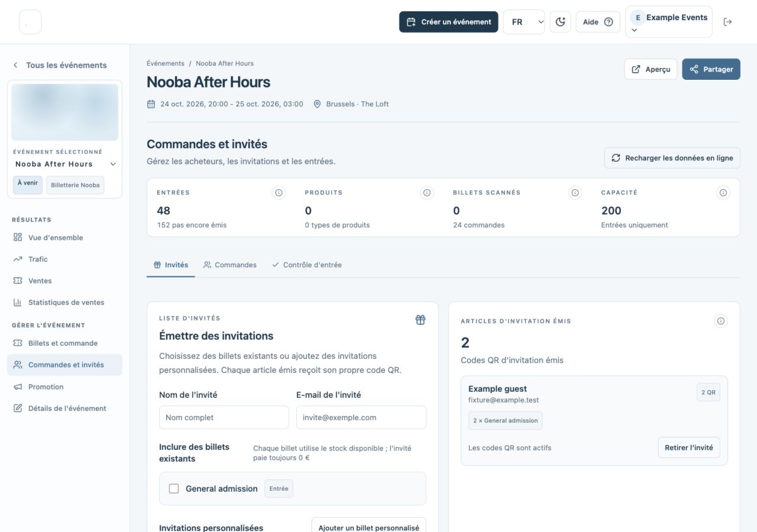This screenshot has width=757, height=532.
Task: Click the logout icon in the top bar
Action: (x=727, y=22)
